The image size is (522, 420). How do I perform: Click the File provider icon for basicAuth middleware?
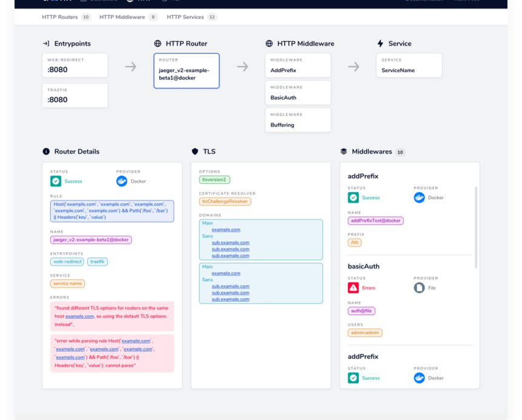[419, 287]
